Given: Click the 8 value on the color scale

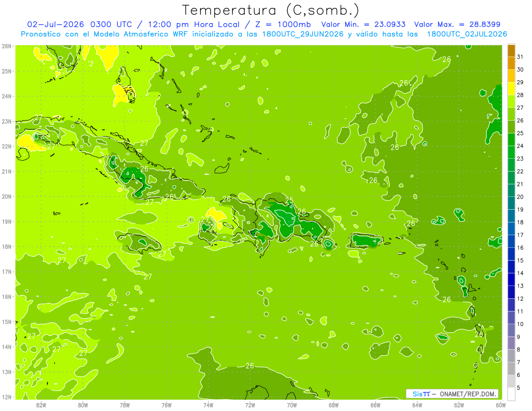Looking at the screenshot, I should pos(519,349).
